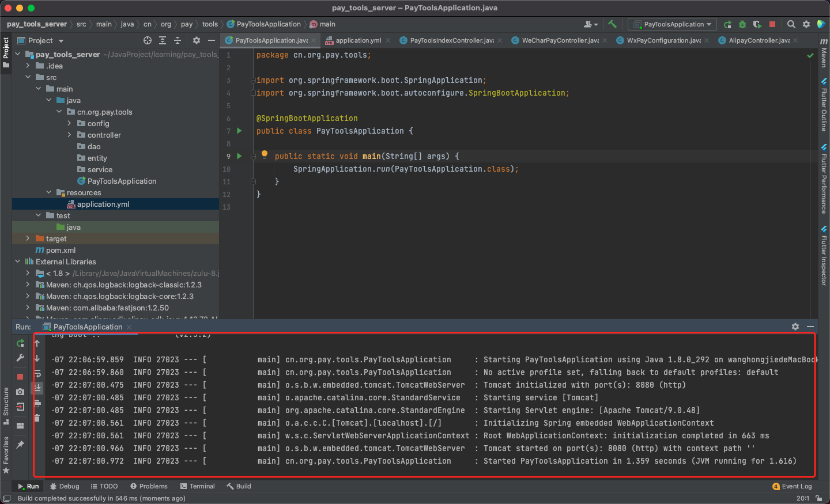Open run configuration wrench in Run panel

(x=20, y=358)
